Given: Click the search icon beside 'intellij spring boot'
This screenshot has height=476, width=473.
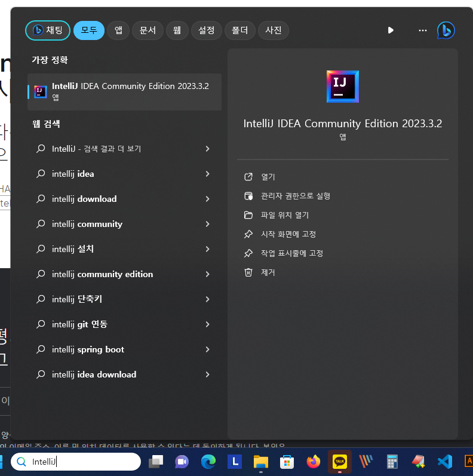Looking at the screenshot, I should (x=41, y=349).
